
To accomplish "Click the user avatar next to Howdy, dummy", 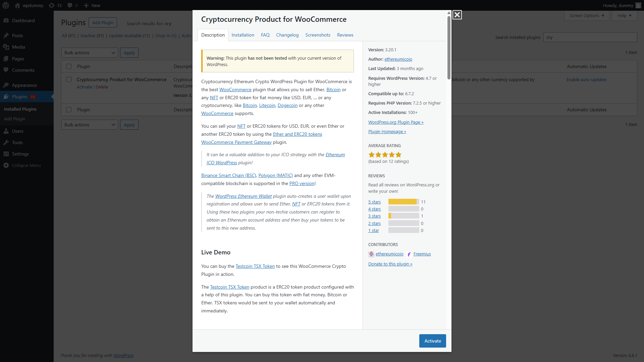I will click(638, 5).
